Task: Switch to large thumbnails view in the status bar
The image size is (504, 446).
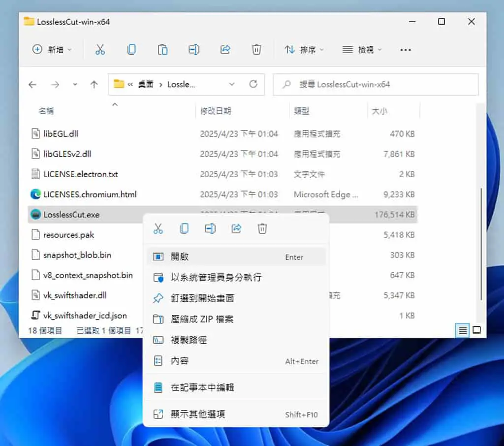Action: (x=476, y=330)
